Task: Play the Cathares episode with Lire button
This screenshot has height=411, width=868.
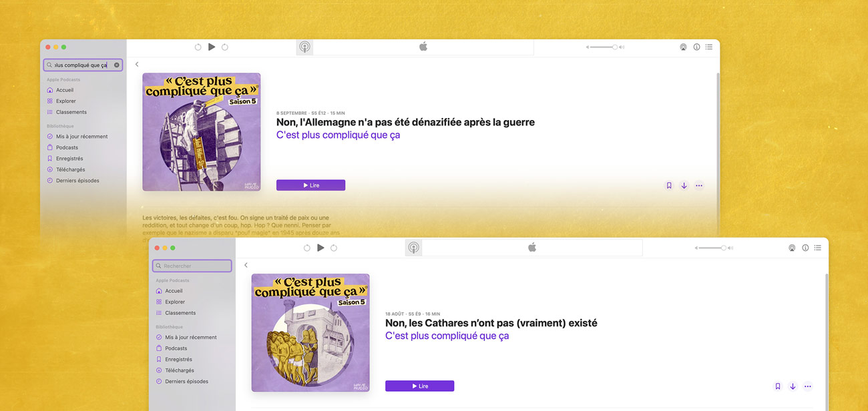Action: tap(419, 386)
